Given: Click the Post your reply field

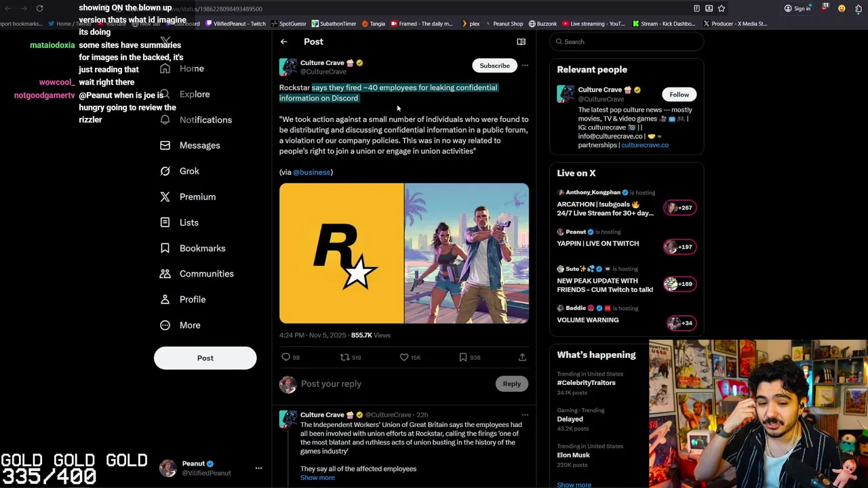Looking at the screenshot, I should click(396, 384).
